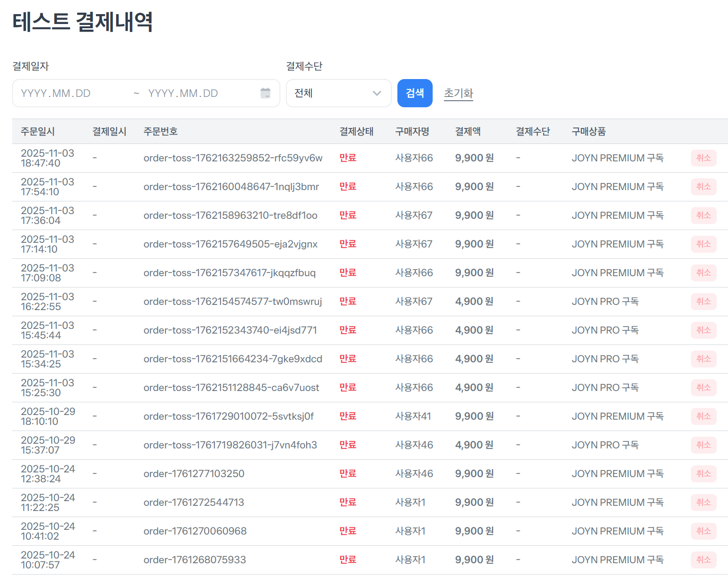The height and width of the screenshot is (583, 728).
Task: Click the order time 2025-10-24 10:07:57
Action: click(x=48, y=560)
